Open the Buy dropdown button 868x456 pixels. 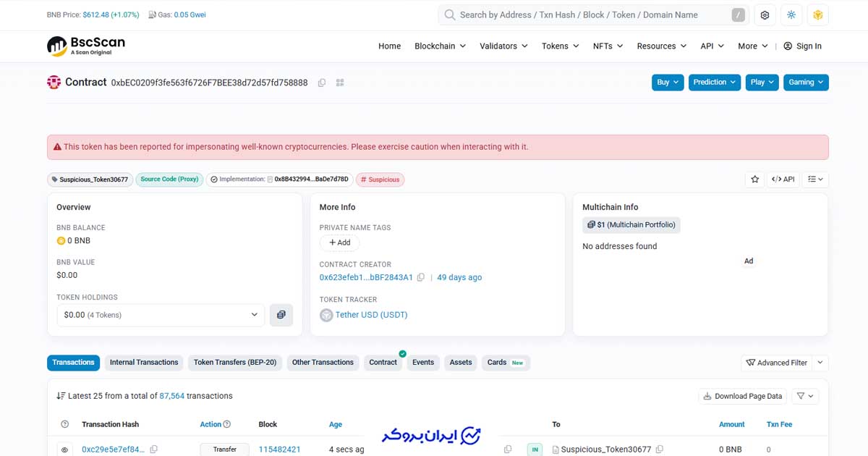click(668, 83)
